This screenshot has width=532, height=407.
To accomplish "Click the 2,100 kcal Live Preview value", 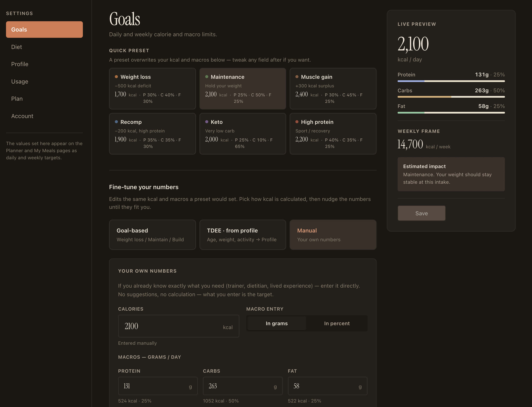I will (x=413, y=44).
